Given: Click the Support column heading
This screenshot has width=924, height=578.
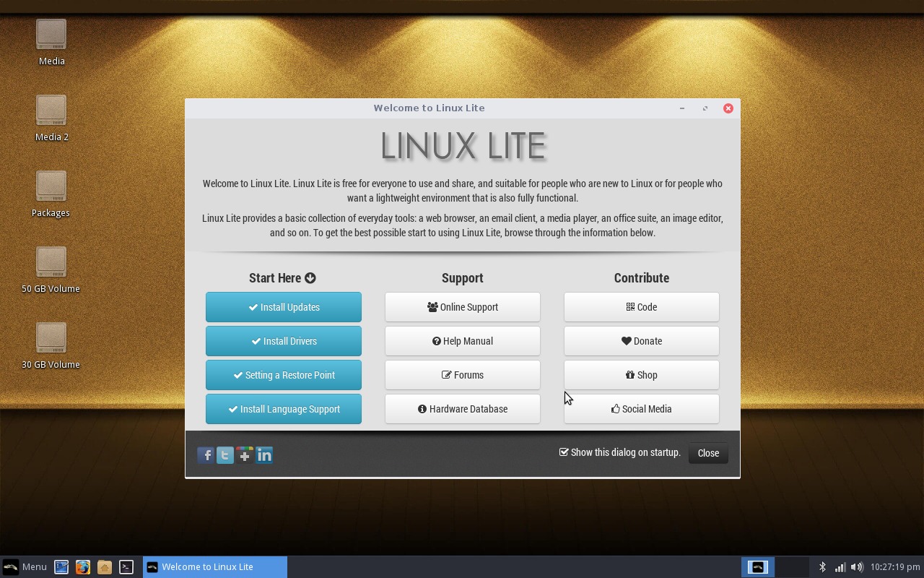Looking at the screenshot, I should 463,278.
